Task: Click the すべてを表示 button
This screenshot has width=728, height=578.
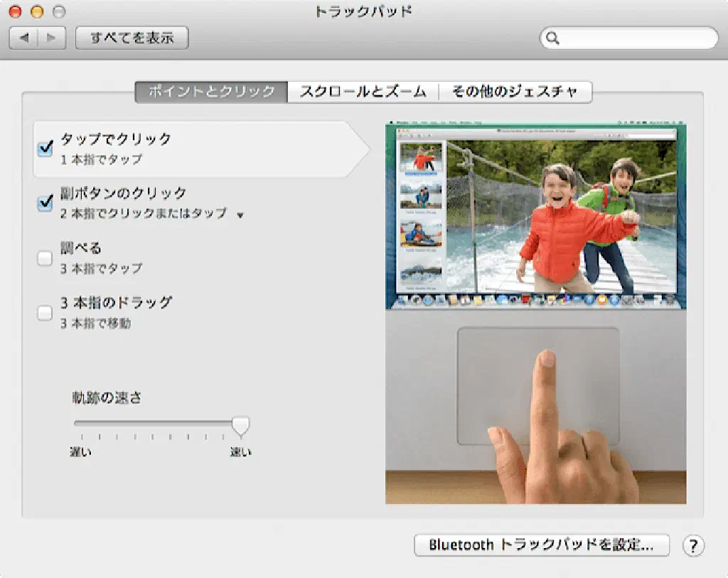Action: (132, 38)
